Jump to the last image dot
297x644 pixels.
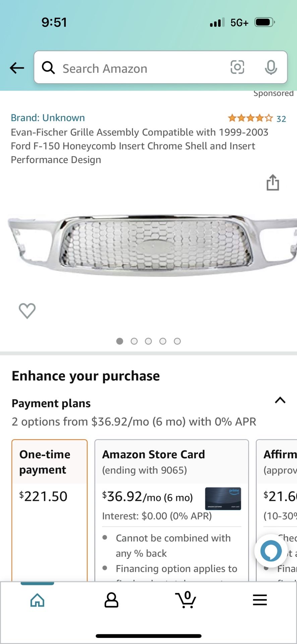[x=177, y=341]
